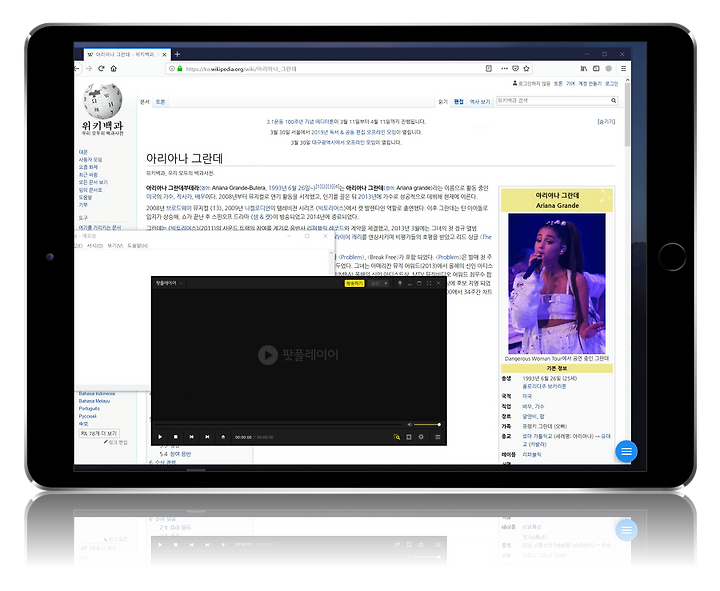Start playback in PotPlayer

(x=160, y=437)
